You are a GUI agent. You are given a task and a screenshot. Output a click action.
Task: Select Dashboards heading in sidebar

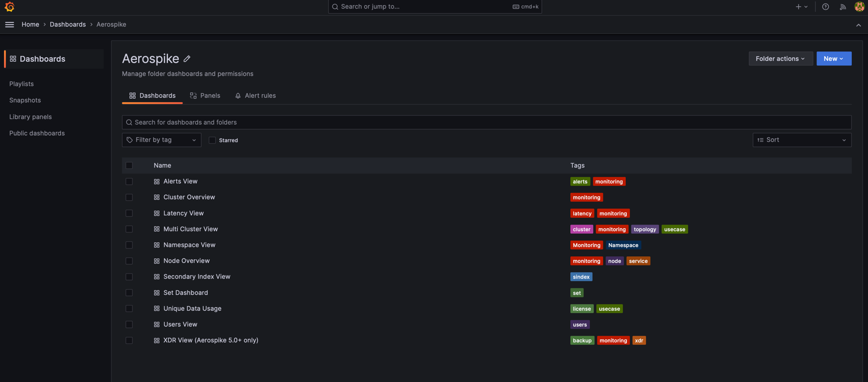tap(54, 59)
